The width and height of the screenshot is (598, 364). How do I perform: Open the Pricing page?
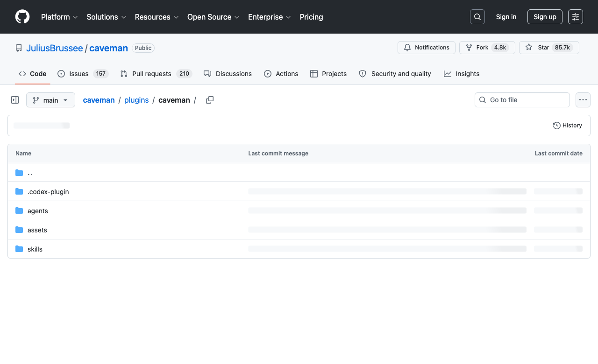tap(311, 17)
